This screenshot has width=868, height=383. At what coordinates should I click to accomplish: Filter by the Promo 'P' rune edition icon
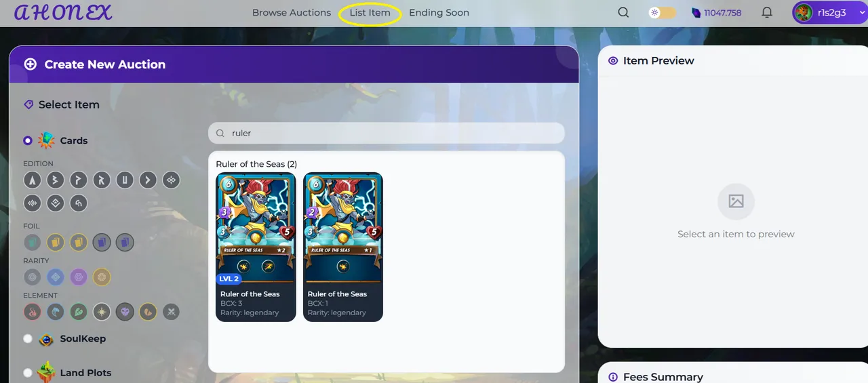click(x=79, y=180)
